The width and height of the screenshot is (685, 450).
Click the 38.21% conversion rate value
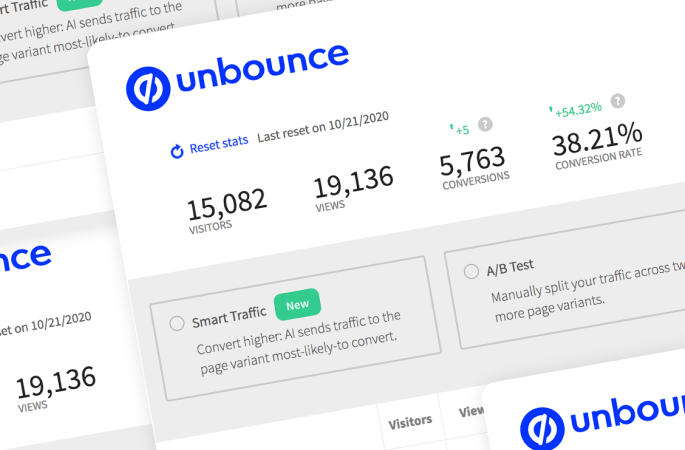(x=597, y=139)
